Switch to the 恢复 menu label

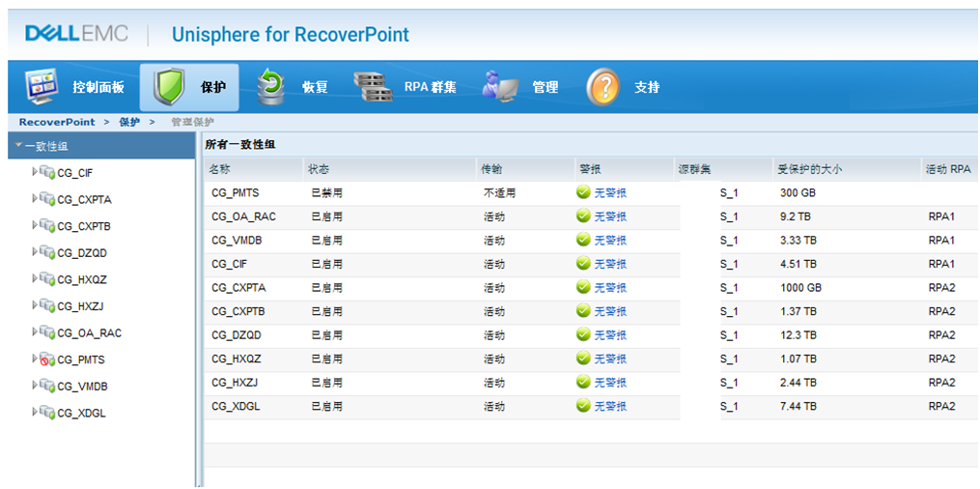(x=315, y=88)
